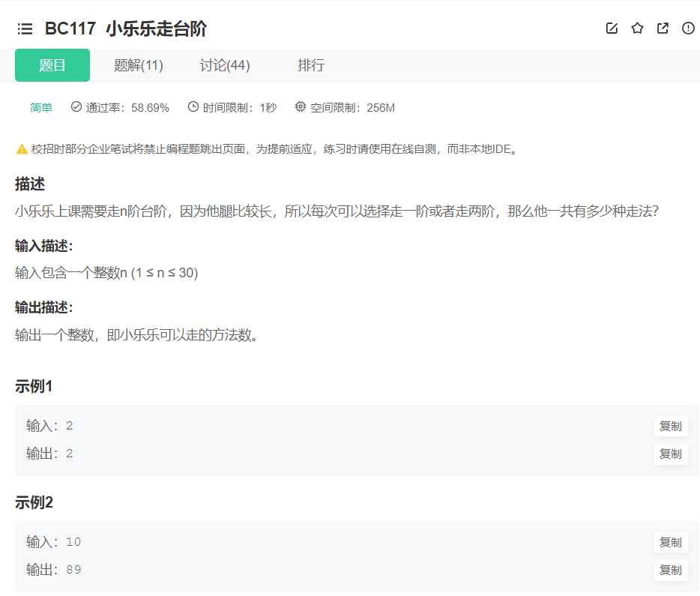This screenshot has height=596, width=700.
Task: Open the 讨论(44) tab
Action: click(225, 65)
